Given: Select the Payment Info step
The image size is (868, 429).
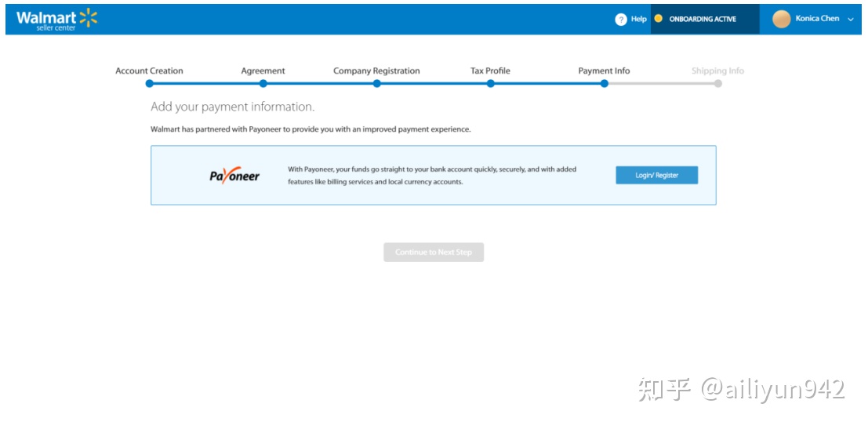Looking at the screenshot, I should 604,71.
